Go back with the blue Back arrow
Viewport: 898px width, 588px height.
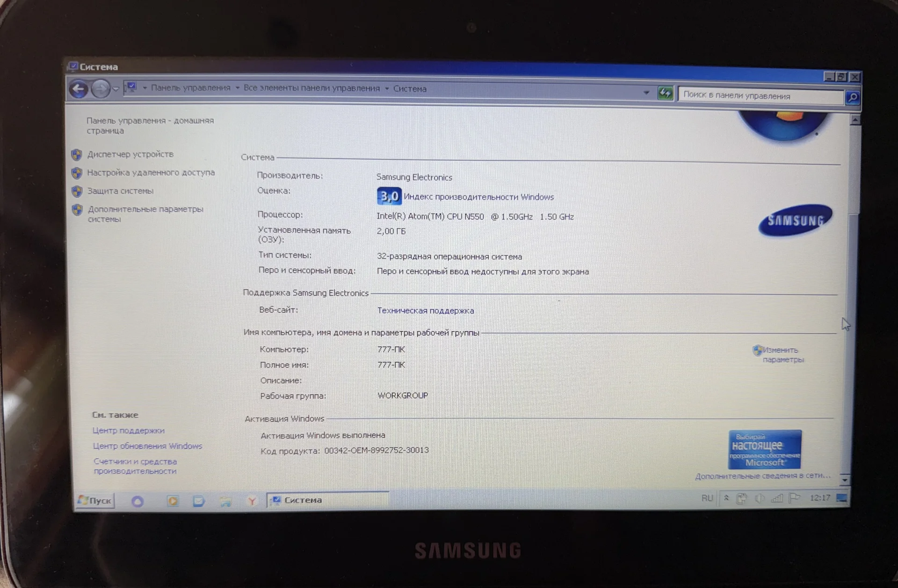[x=79, y=89]
